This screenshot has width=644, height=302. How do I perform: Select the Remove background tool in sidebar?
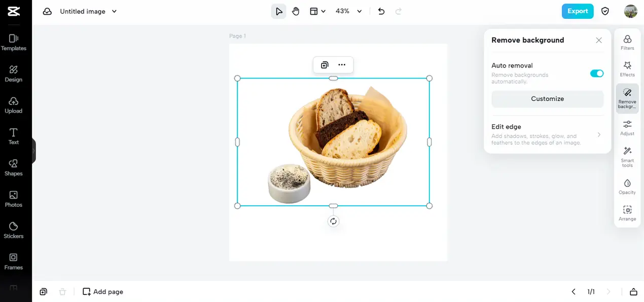pos(627,98)
